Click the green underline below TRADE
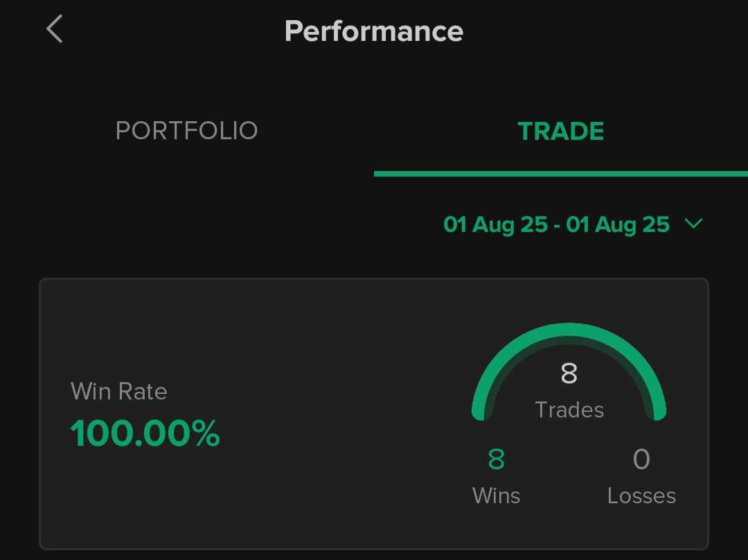This screenshot has height=560, width=748. (560, 174)
